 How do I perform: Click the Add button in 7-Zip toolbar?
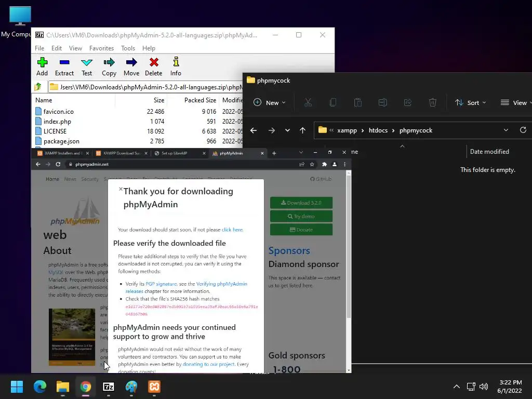[42, 66]
